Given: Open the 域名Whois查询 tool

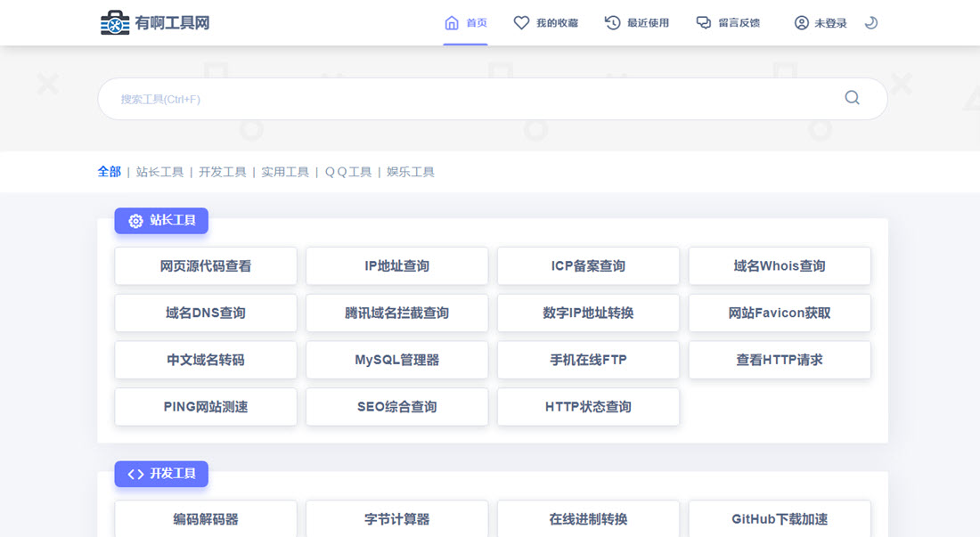Looking at the screenshot, I should click(x=780, y=266).
